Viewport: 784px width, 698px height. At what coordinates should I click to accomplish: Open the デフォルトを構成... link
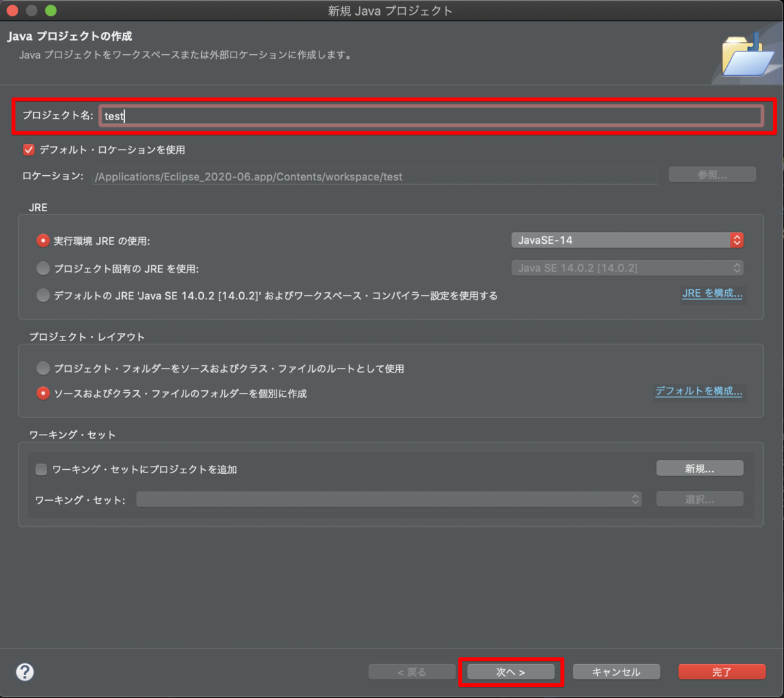(698, 391)
